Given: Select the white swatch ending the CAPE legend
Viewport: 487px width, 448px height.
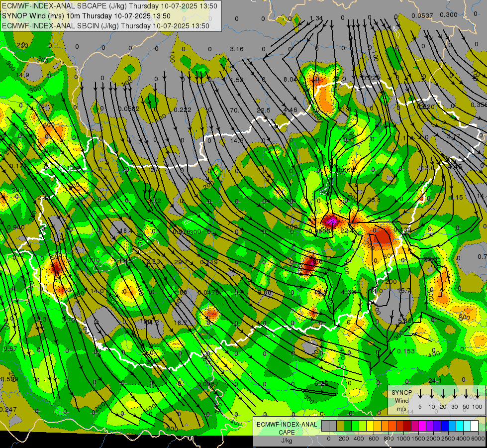Looking at the screenshot, I should (x=474, y=426).
